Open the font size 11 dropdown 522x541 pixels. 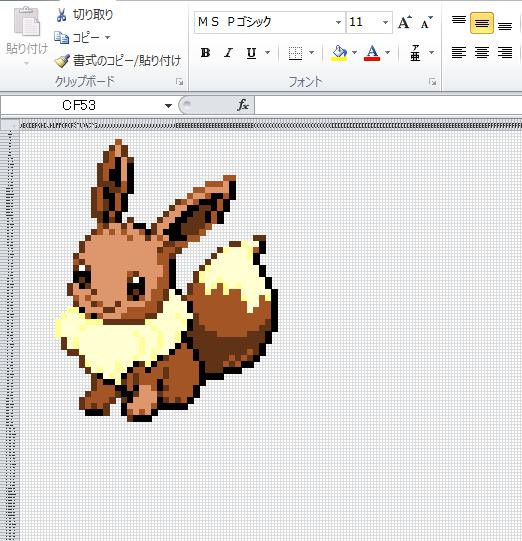point(385,22)
